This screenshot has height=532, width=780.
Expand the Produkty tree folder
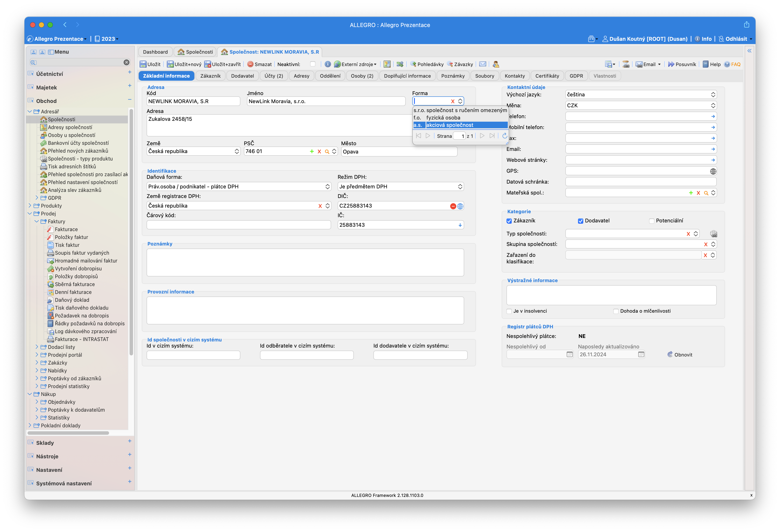(30, 206)
